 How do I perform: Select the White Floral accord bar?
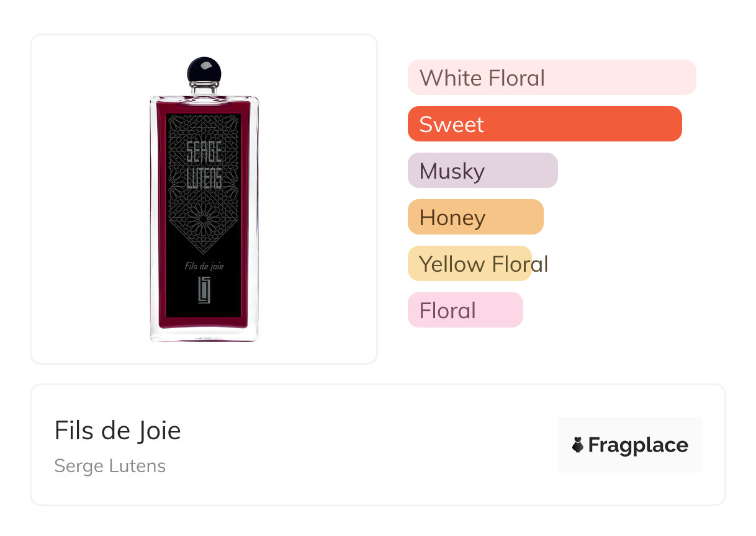(551, 78)
